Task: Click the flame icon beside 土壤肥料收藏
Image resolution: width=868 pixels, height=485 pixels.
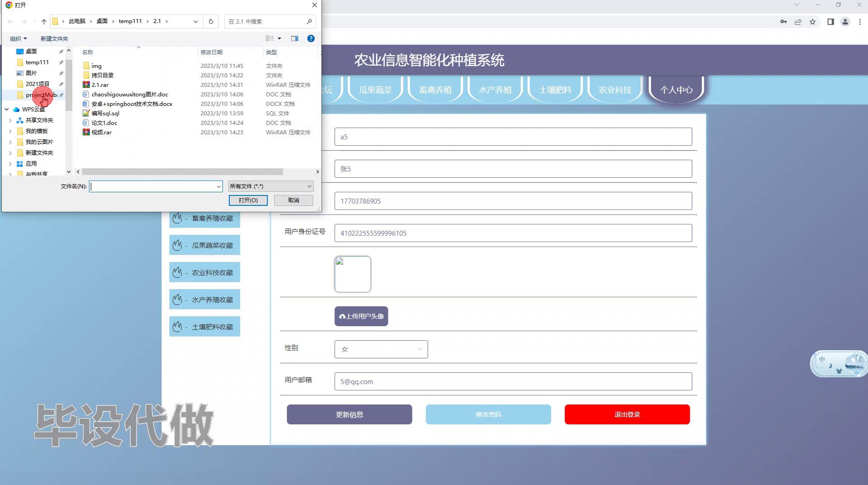Action: tap(177, 327)
